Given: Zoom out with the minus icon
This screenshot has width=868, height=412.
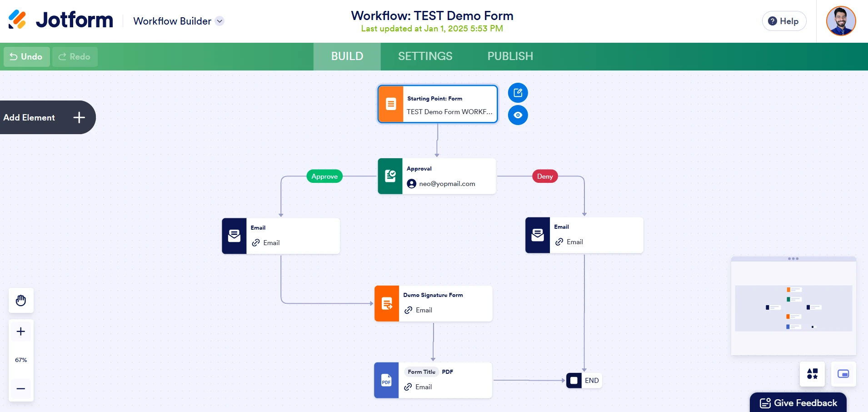Looking at the screenshot, I should coord(21,389).
